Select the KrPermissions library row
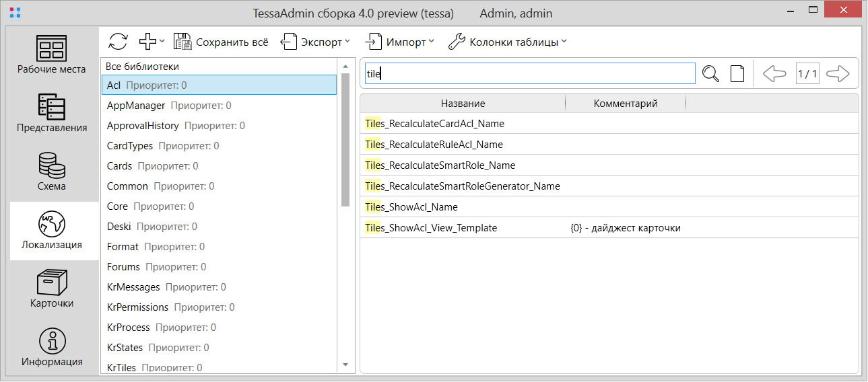The image size is (868, 382). (x=219, y=307)
